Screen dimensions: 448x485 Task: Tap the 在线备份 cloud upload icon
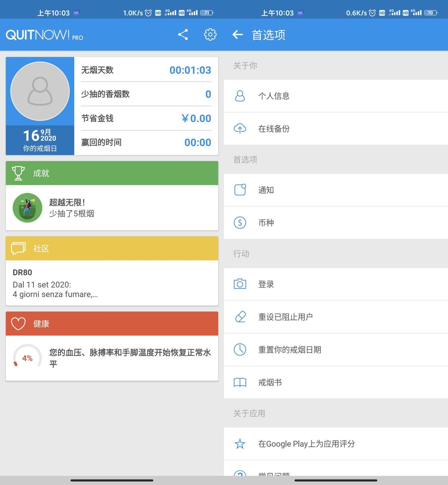click(x=240, y=129)
